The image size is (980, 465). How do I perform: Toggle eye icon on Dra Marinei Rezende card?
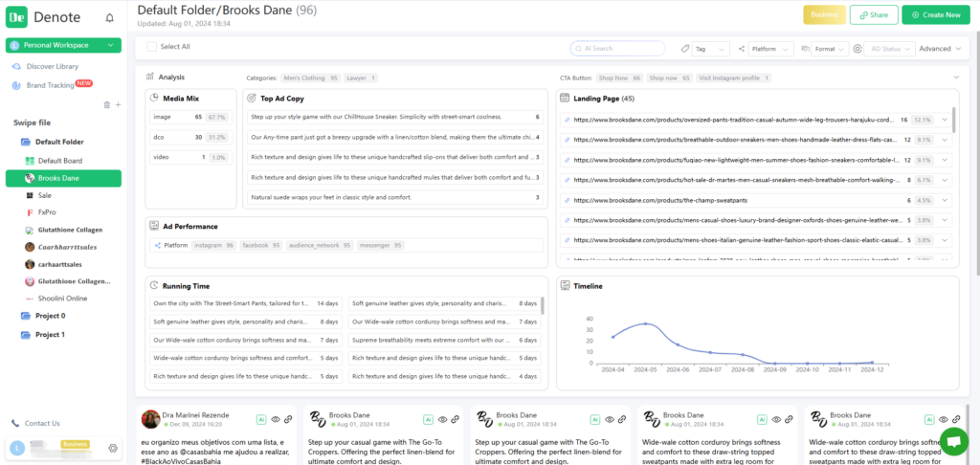pyautogui.click(x=275, y=420)
